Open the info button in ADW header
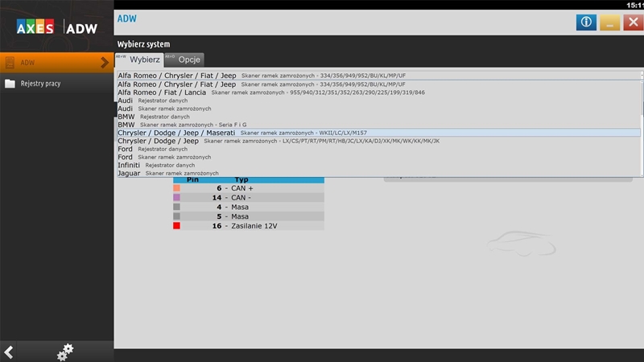Screen dimensions: 644x362 coord(586,23)
